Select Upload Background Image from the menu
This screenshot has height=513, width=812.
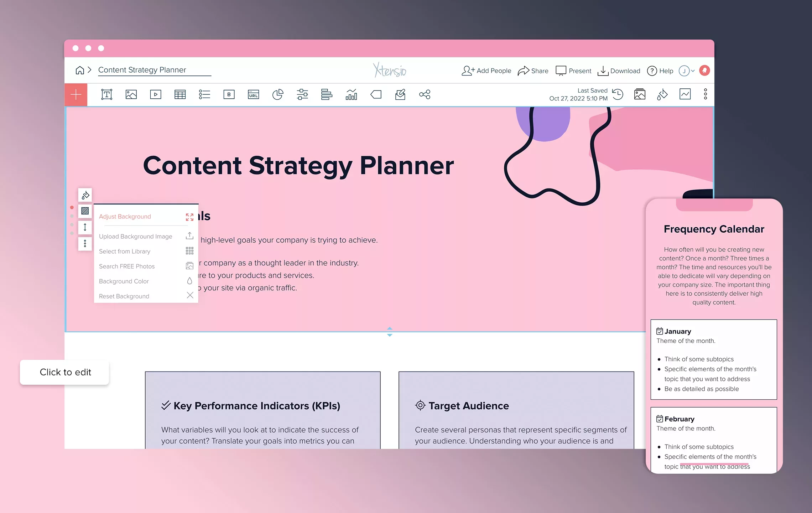(136, 236)
